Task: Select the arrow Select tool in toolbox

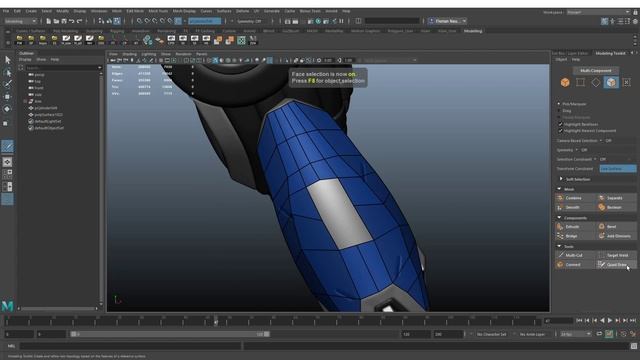Action: point(7,60)
